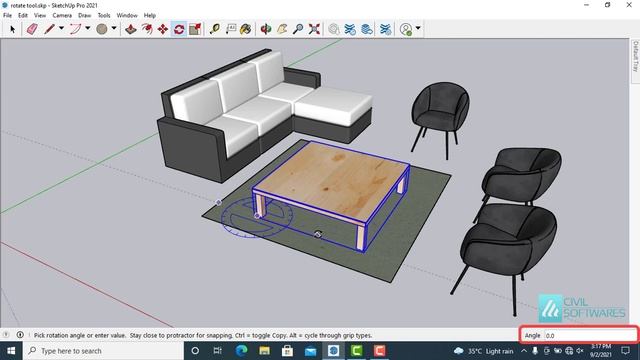Click the status bar info circle icon
Image resolution: width=640 pixels, height=360 pixels.
(x=20, y=335)
